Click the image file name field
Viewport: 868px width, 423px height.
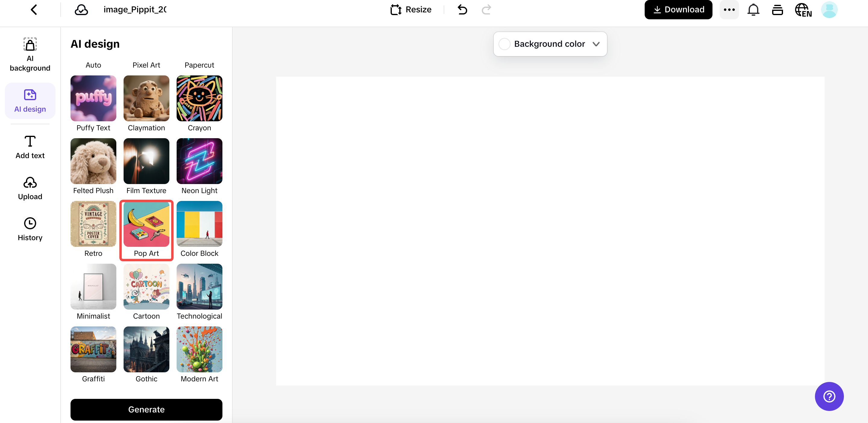[135, 9]
